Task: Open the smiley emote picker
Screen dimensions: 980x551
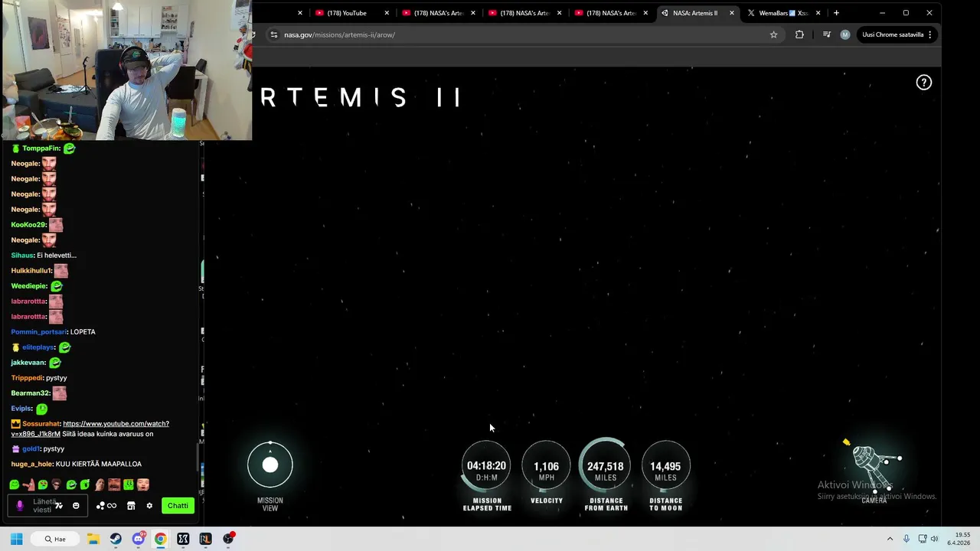Action: pyautogui.click(x=76, y=506)
